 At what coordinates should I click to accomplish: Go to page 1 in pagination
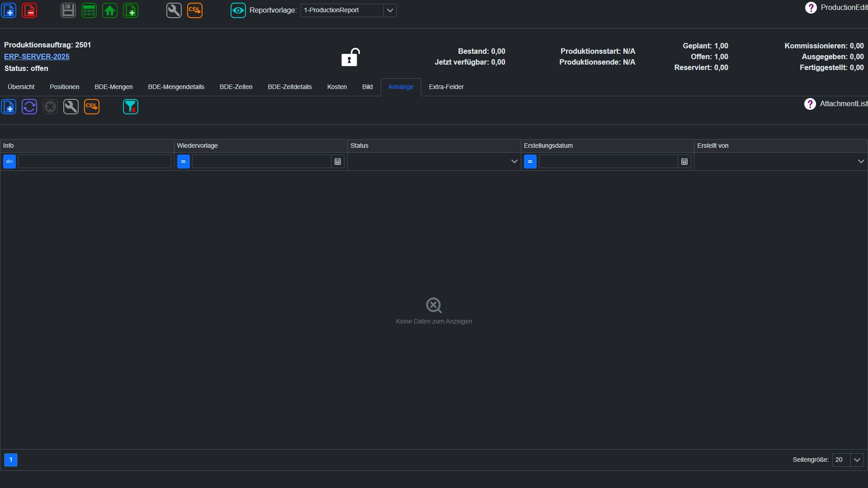(x=11, y=460)
